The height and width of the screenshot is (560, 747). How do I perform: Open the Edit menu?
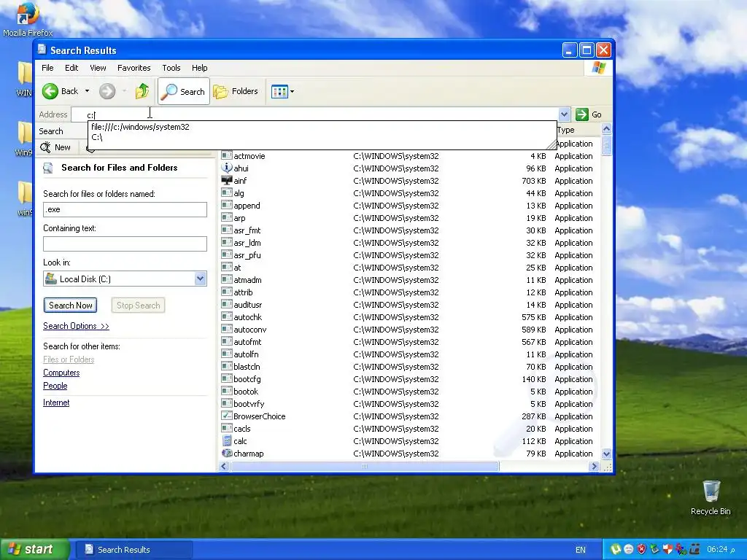click(x=71, y=68)
